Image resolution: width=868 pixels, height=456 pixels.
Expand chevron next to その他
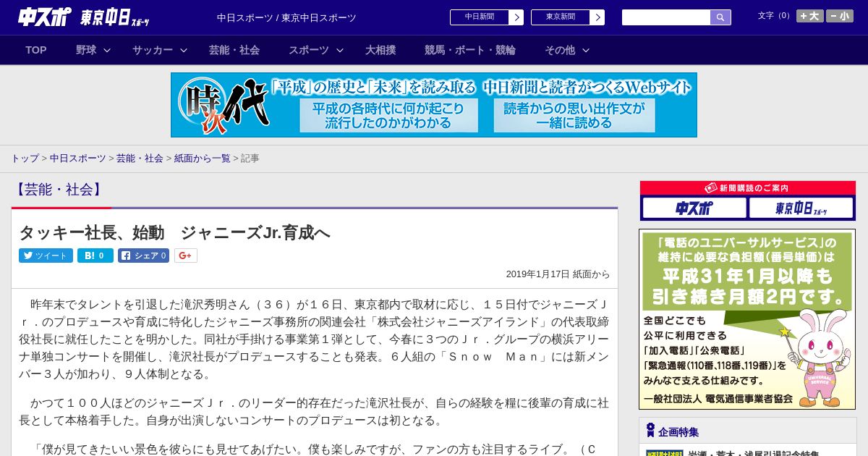tap(586, 50)
